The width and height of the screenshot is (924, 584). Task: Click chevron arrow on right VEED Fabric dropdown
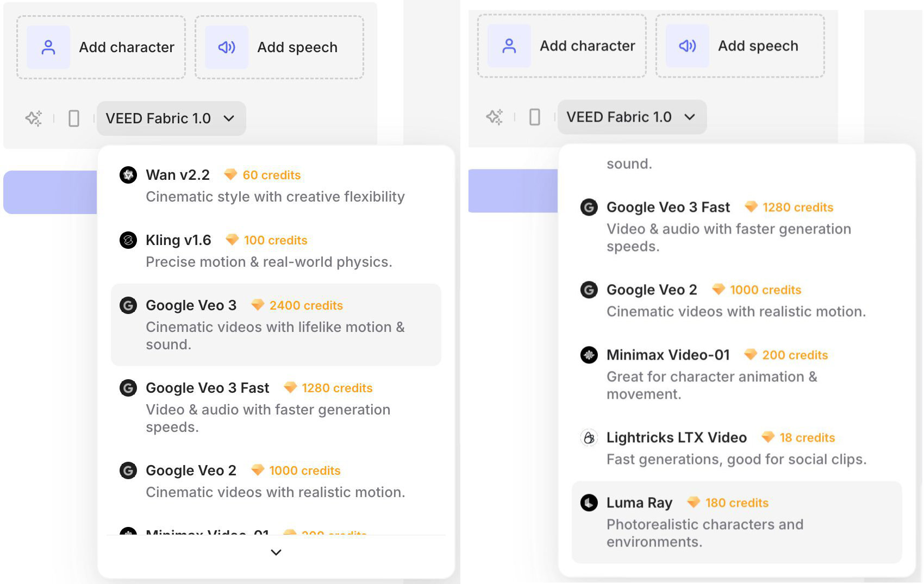tap(690, 117)
